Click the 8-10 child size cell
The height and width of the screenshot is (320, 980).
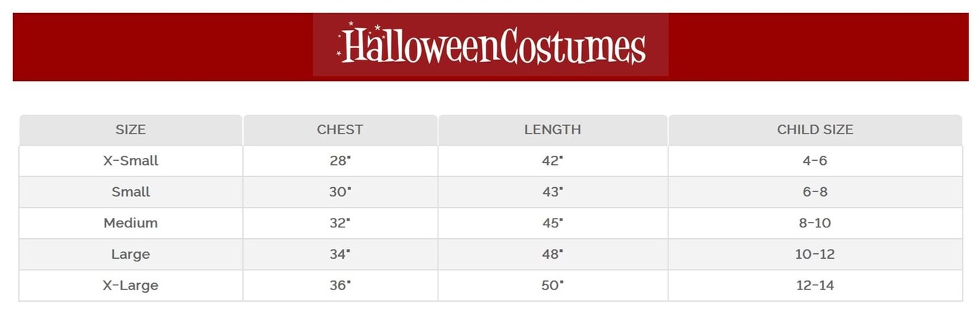tap(815, 223)
